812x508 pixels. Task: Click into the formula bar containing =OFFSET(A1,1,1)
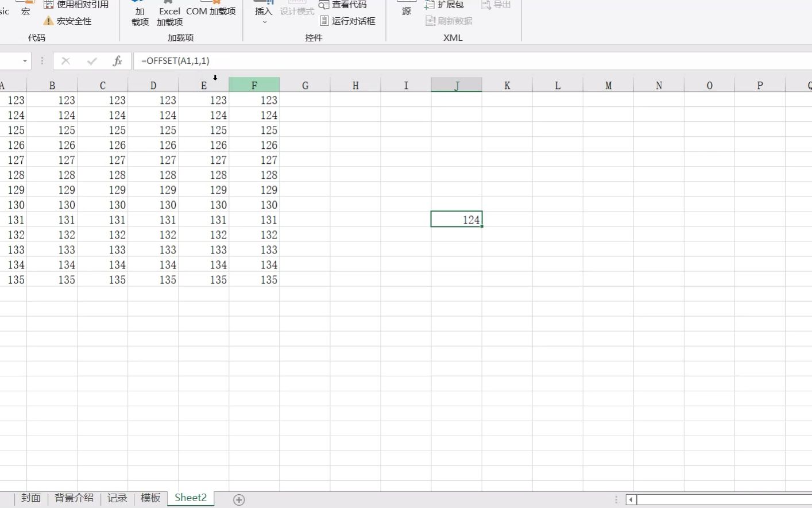tap(472, 61)
